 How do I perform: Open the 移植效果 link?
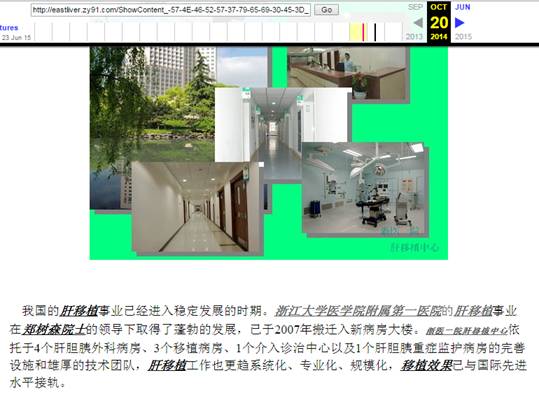[x=426, y=365]
